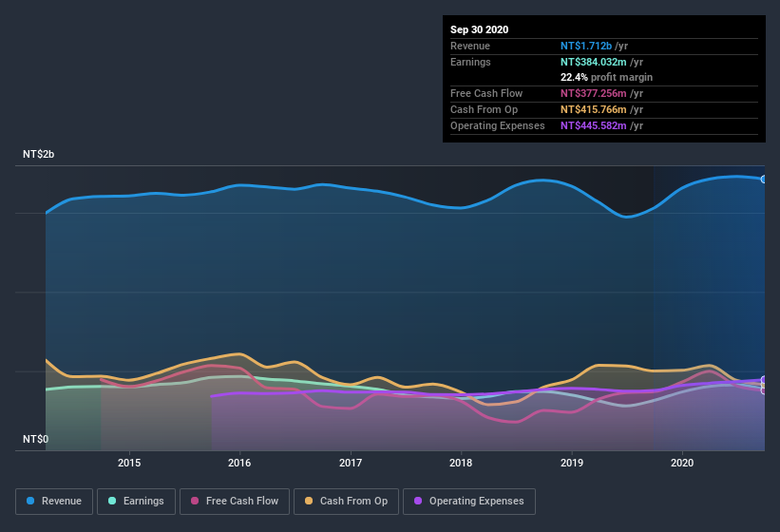The image size is (780, 532).
Task: Click the NT$2b y-axis label
Action: [x=38, y=154]
